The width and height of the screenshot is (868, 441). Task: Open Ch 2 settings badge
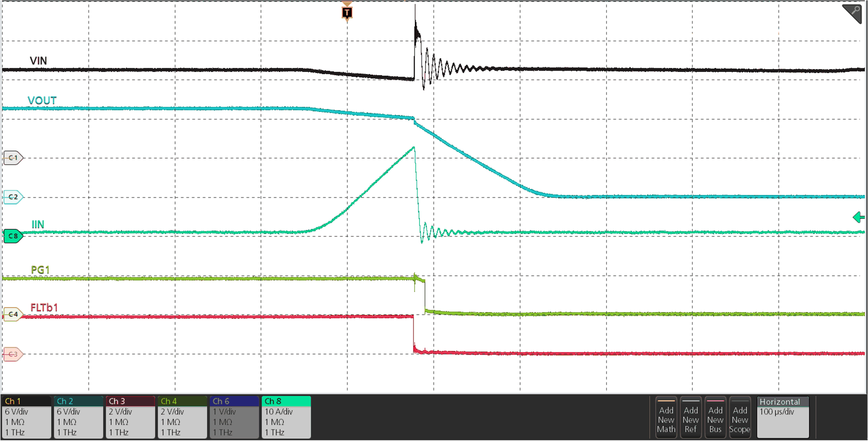point(78,417)
